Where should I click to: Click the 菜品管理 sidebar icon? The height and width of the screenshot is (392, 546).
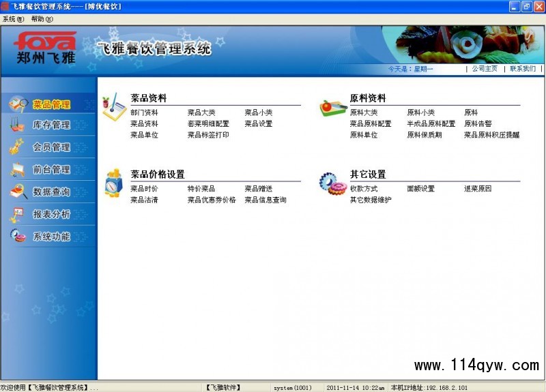(x=18, y=104)
